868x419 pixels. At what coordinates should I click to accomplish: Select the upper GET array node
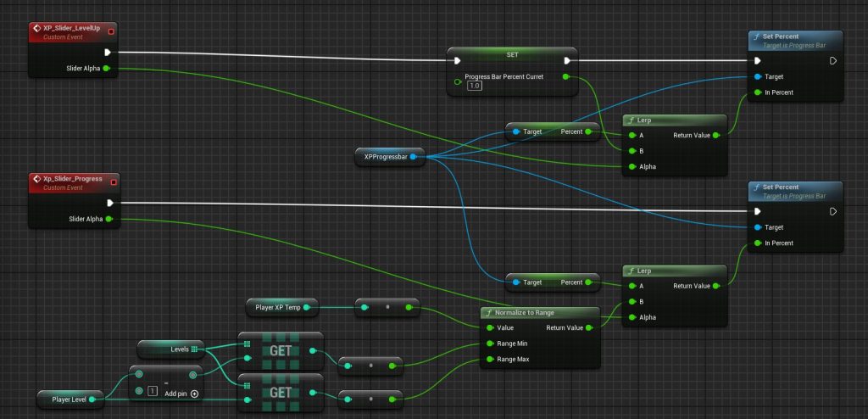pos(280,349)
